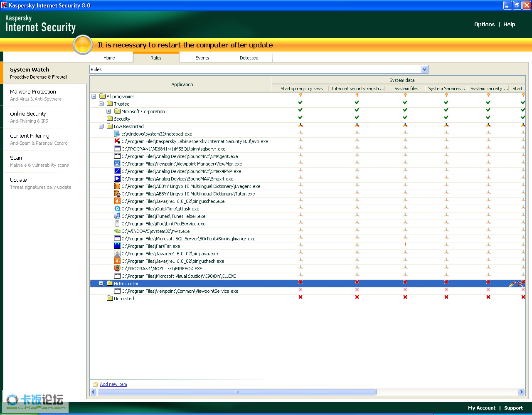The height and width of the screenshot is (415, 532).
Task: Collapse the Low Restricted group
Action: coord(101,126)
